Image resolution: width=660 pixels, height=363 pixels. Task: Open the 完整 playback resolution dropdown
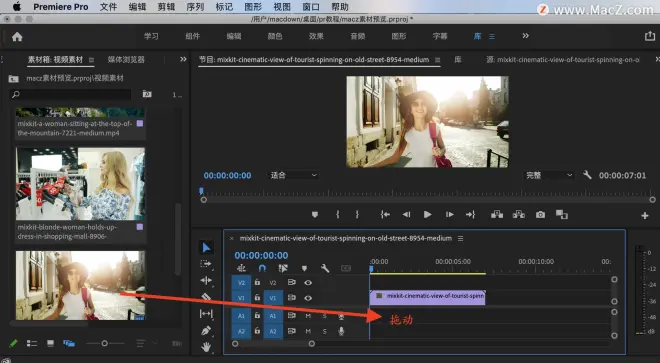pos(549,175)
